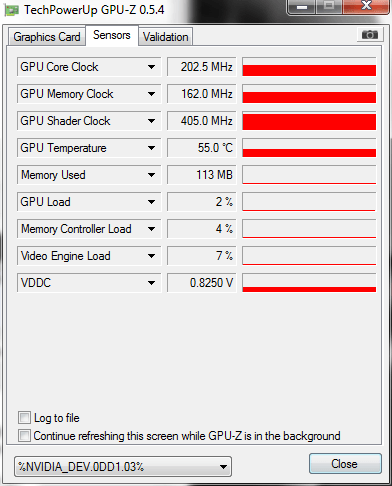Click the Video Engine Load graph bar

coord(309,256)
